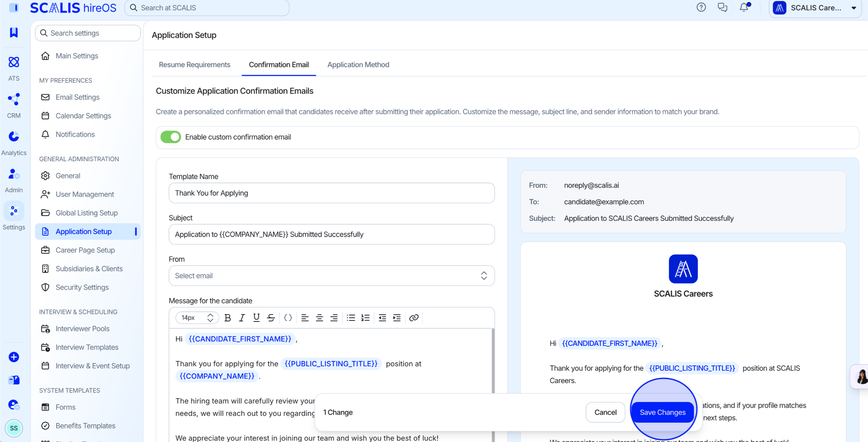Click the SCALIS hireOS logo
The image size is (868, 442).
tap(73, 8)
